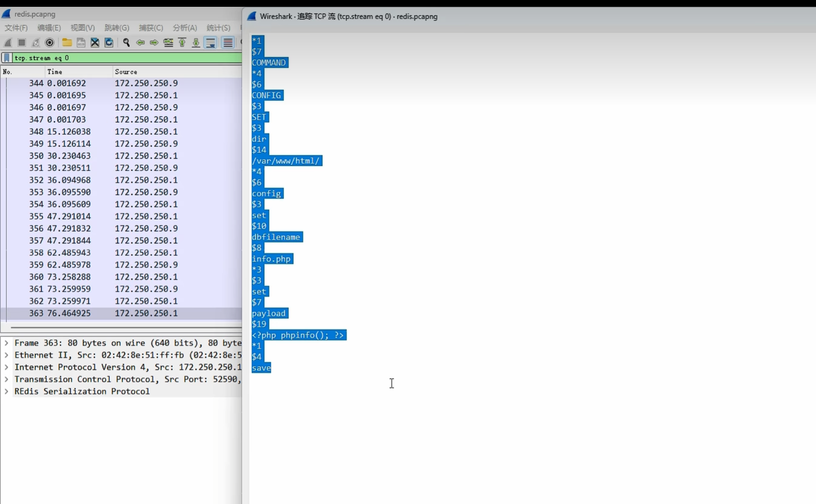The width and height of the screenshot is (816, 504).
Task: Open the 捕获(C) menu
Action: [151, 28]
